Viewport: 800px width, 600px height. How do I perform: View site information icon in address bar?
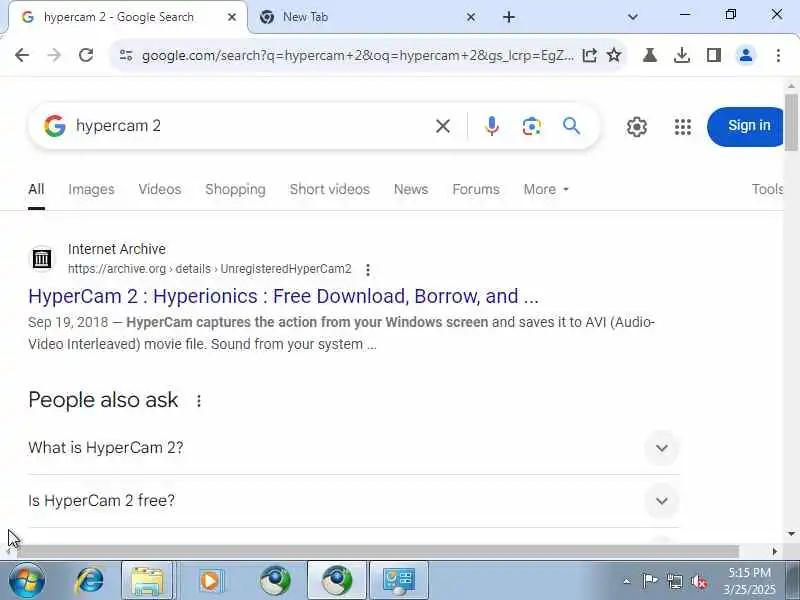pos(126,55)
